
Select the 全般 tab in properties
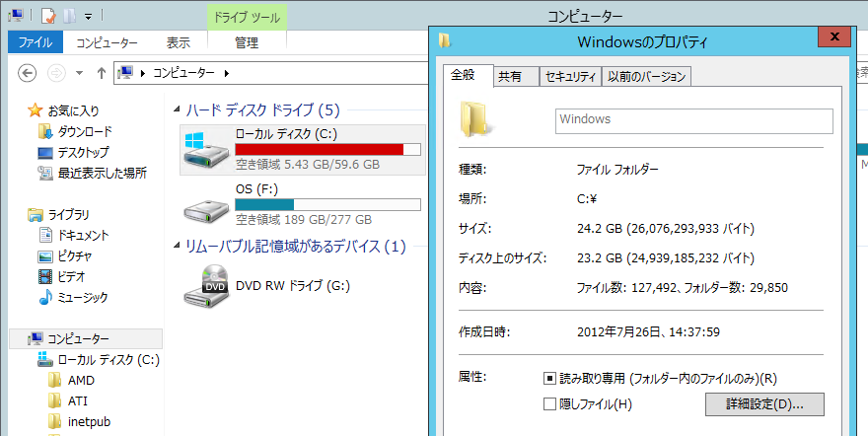tap(469, 75)
